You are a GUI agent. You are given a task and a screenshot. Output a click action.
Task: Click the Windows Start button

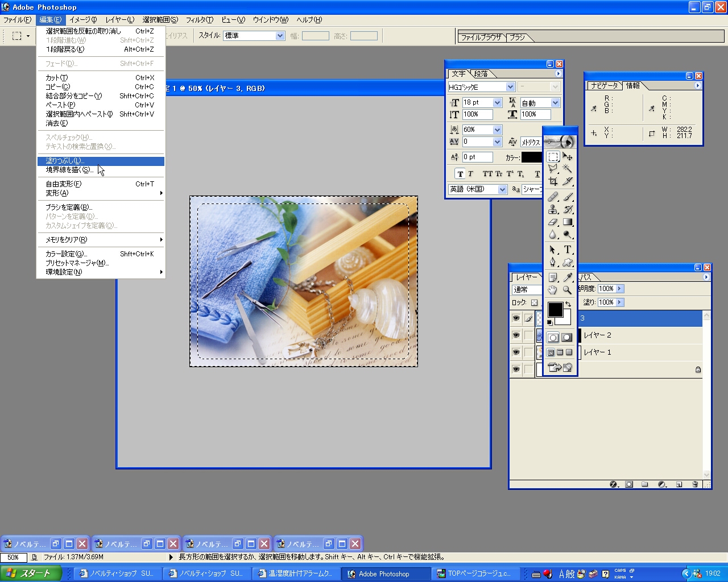30,573
